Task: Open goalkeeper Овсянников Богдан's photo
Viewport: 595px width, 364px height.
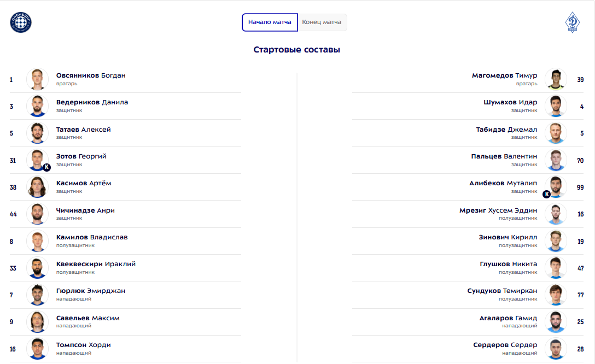Action: (x=37, y=79)
